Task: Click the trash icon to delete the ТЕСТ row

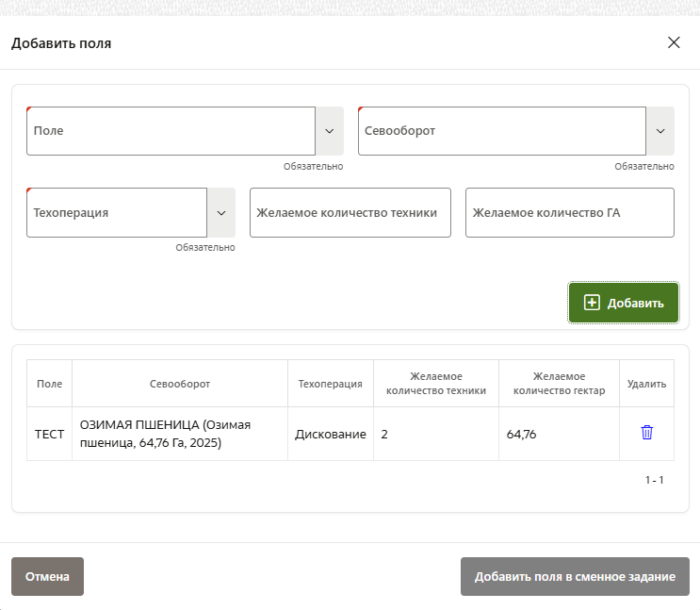Action: click(x=646, y=433)
